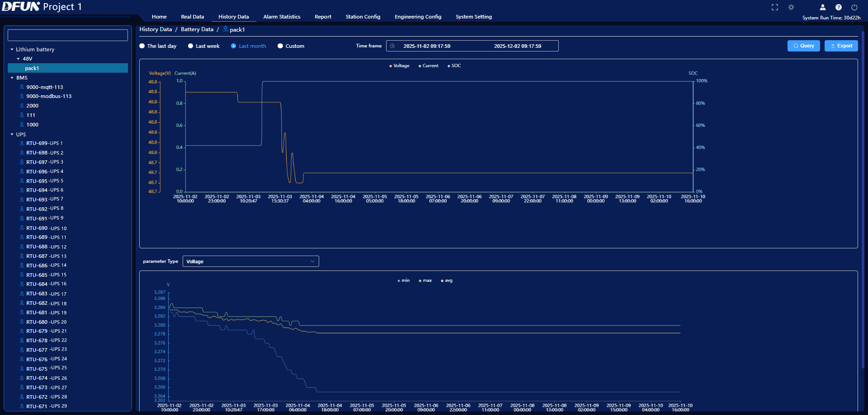868x415 pixels.
Task: Toggle the SOC series in the chart legend
Action: point(454,65)
